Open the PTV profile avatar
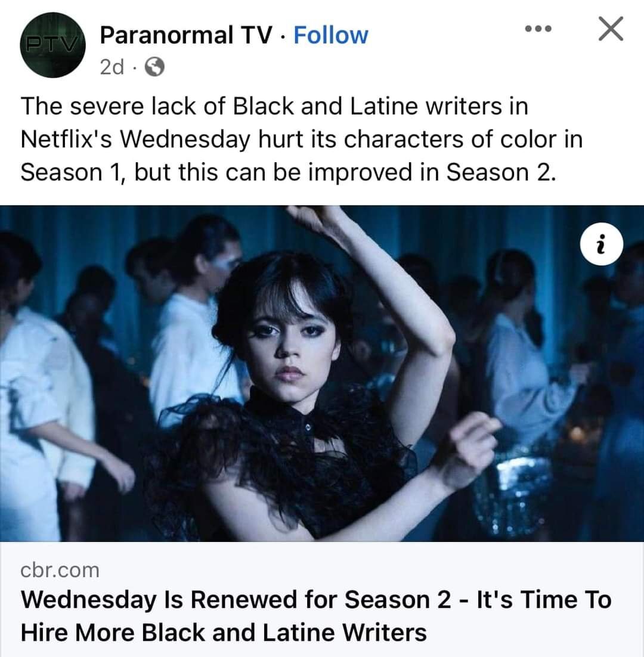The image size is (644, 657). pos(53,45)
